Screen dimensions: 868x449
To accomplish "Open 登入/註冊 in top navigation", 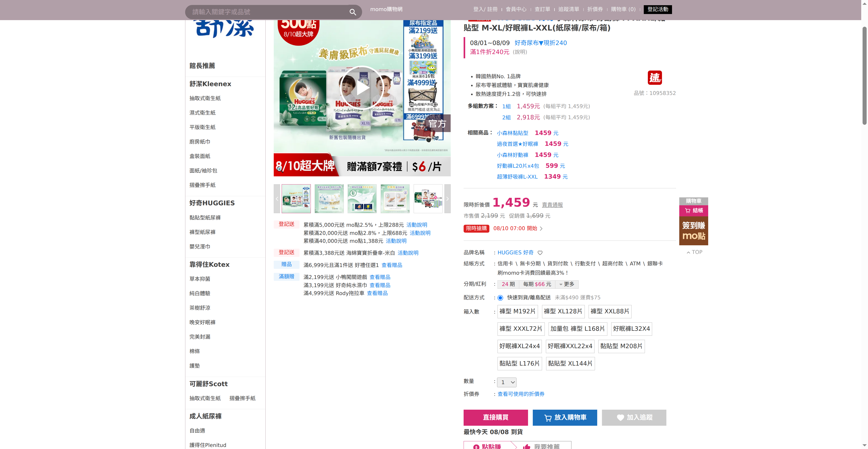I will [485, 9].
